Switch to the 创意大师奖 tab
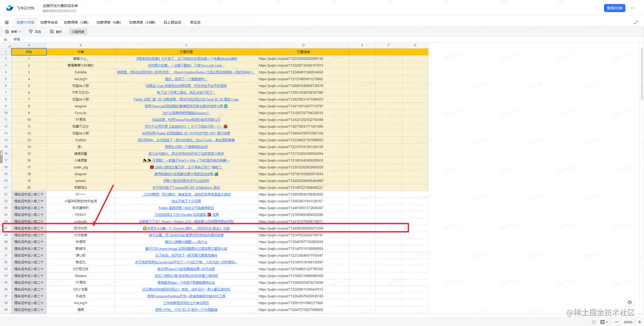Viewport: 644px width, 326px height. 26,22
